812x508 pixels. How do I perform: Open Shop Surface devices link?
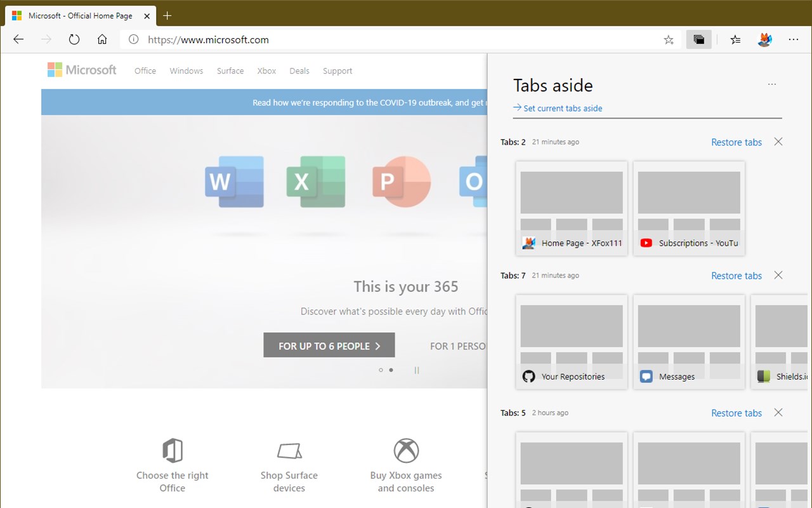pos(289,481)
